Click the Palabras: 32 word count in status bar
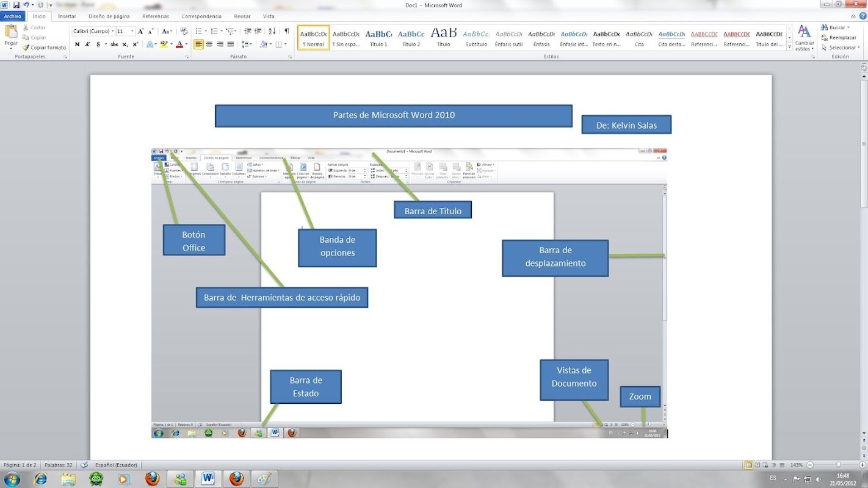 click(x=59, y=465)
